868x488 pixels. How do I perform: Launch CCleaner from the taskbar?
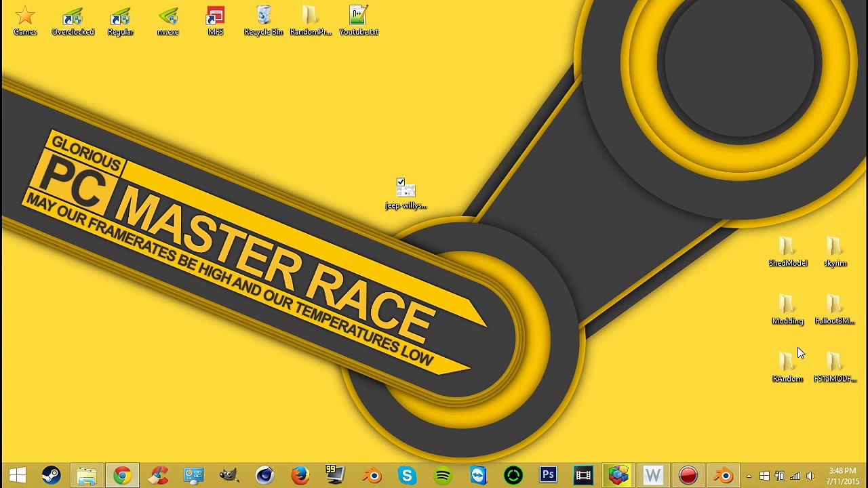[x=158, y=475]
